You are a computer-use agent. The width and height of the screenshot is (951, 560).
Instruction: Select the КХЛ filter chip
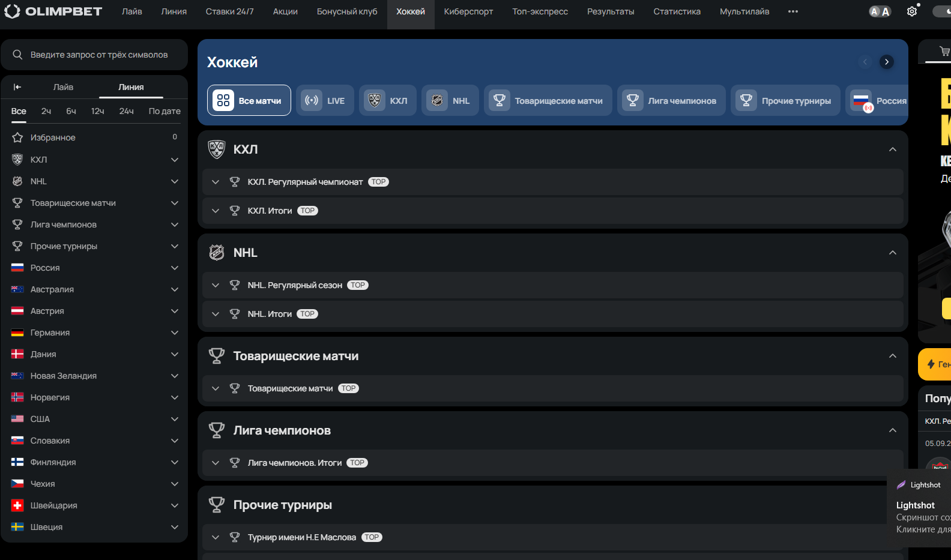pos(388,100)
